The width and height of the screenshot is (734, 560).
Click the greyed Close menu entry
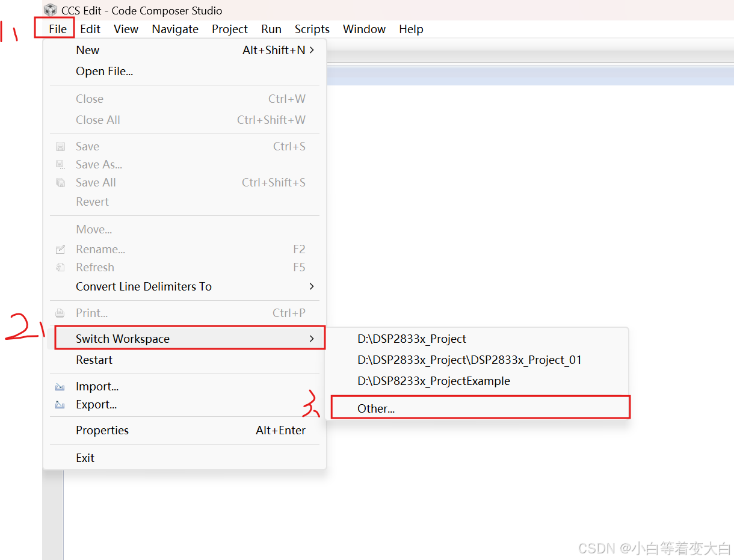point(185,99)
